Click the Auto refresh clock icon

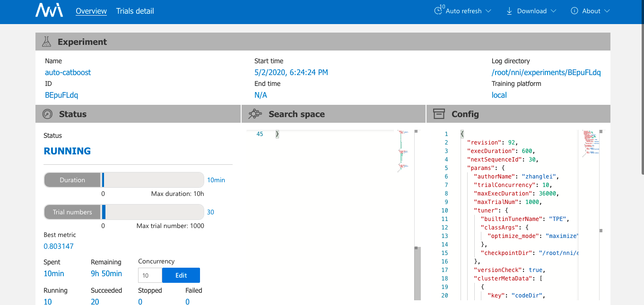pyautogui.click(x=438, y=11)
